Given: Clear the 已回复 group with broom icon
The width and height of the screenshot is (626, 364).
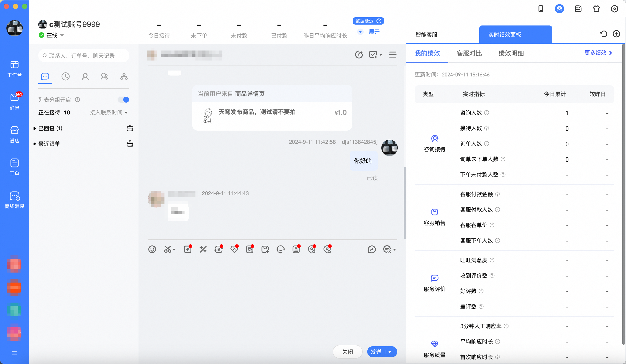Looking at the screenshot, I should tap(130, 128).
